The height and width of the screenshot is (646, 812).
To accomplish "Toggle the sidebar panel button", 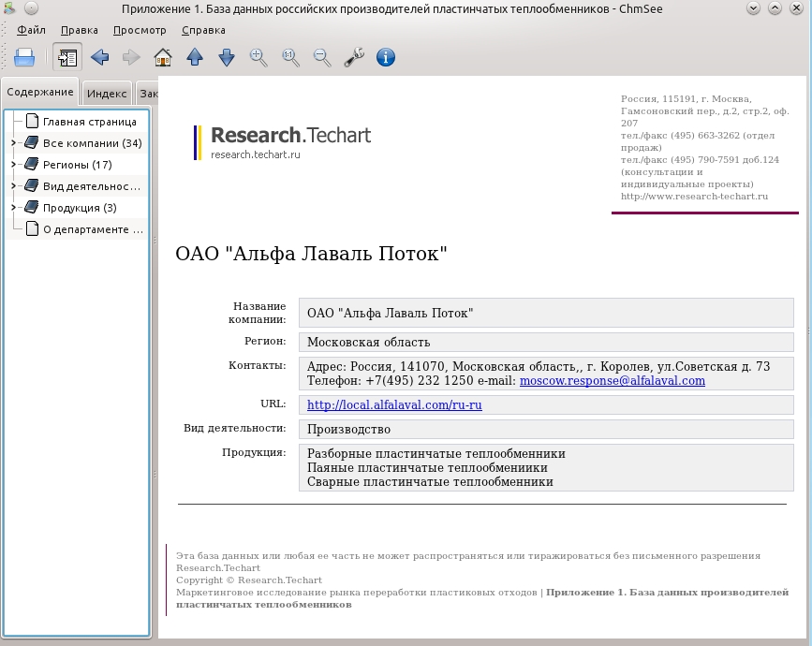I will (x=67, y=57).
